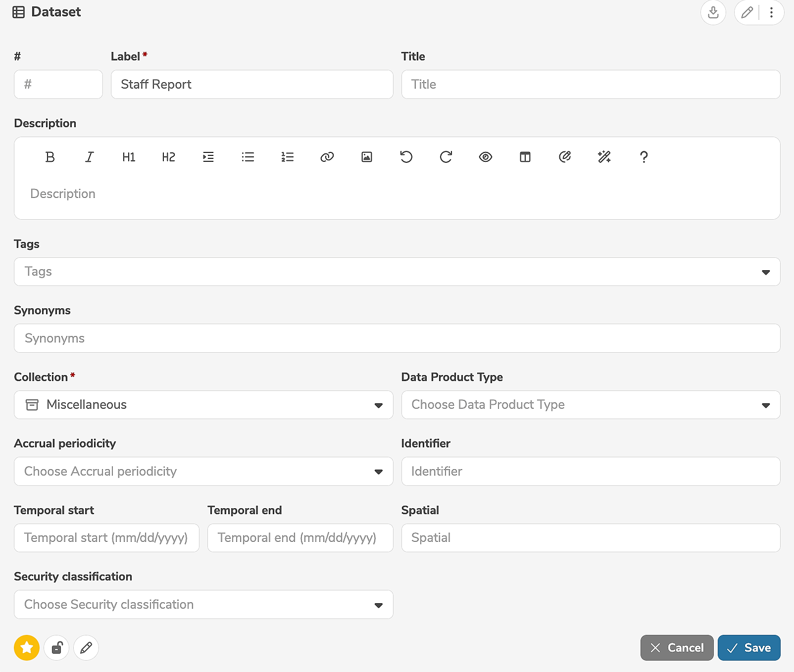Image resolution: width=794 pixels, height=672 pixels.
Task: Click the magic wand icon in toolbar
Action: point(604,157)
